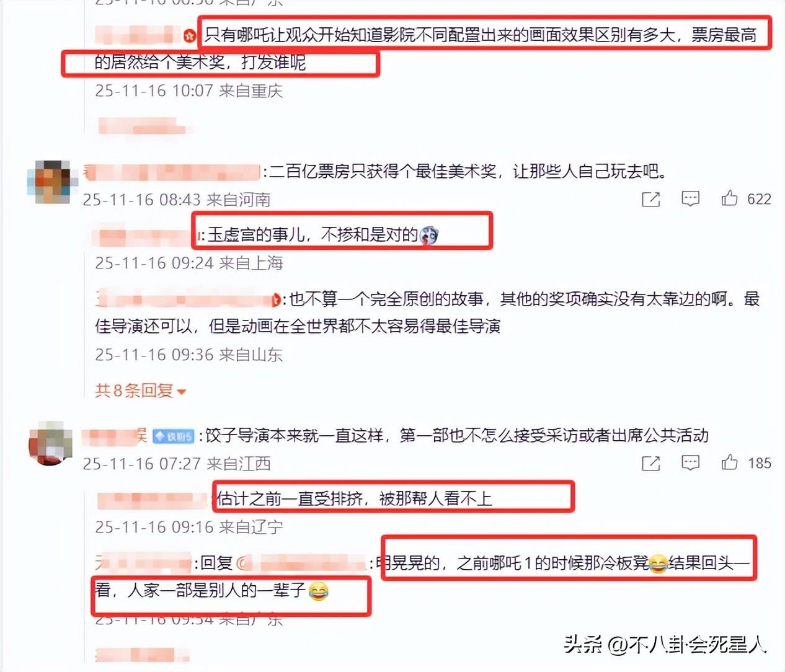Like the comment with 185 likes
785x672 pixels.
click(x=729, y=462)
